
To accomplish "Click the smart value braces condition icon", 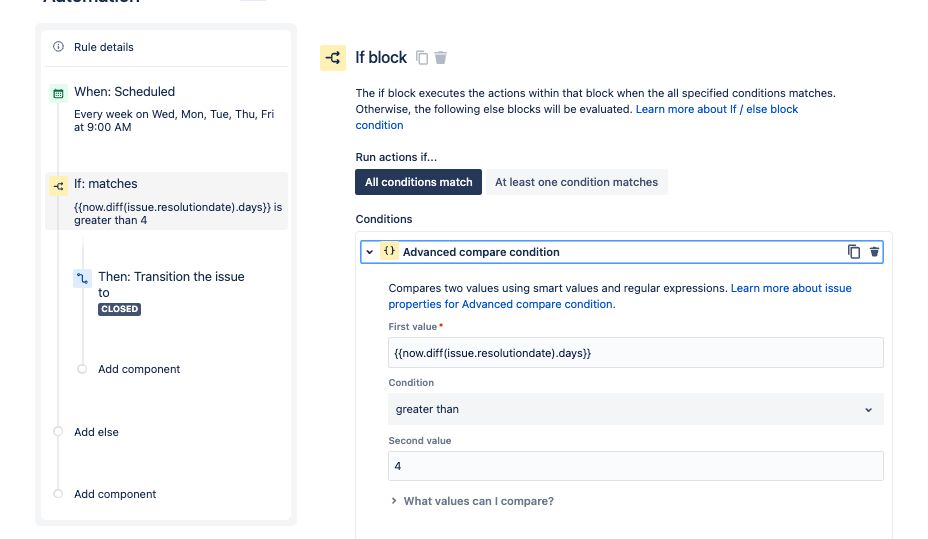I will click(390, 252).
